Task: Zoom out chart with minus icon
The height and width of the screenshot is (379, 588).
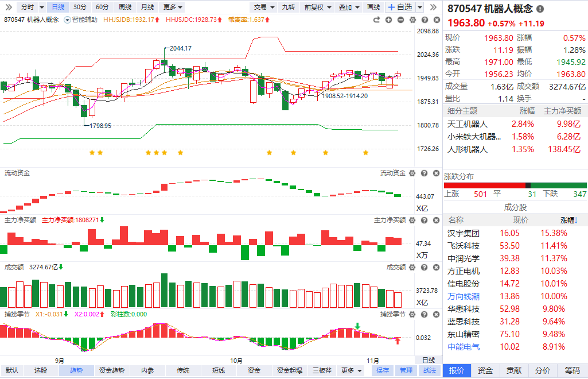Action: click(400, 20)
